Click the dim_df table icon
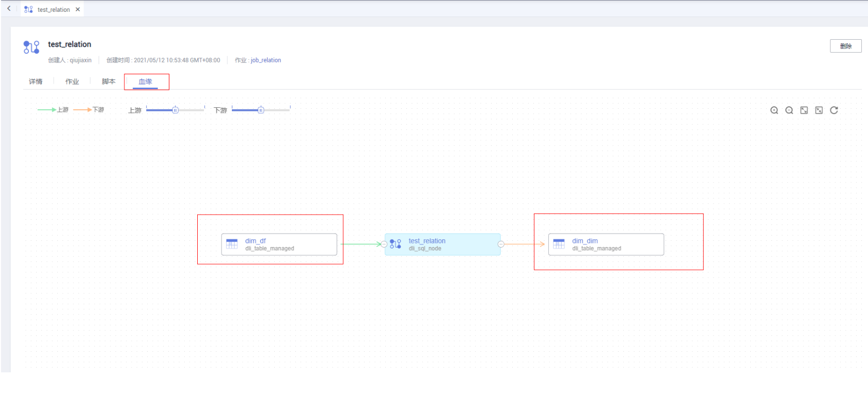 tap(232, 244)
